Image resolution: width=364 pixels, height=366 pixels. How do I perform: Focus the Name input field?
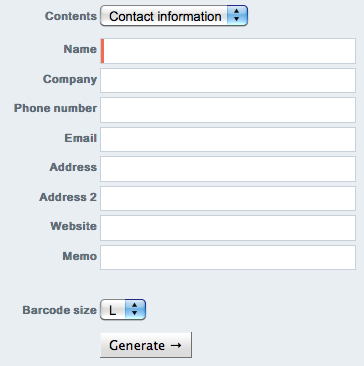[x=228, y=51]
